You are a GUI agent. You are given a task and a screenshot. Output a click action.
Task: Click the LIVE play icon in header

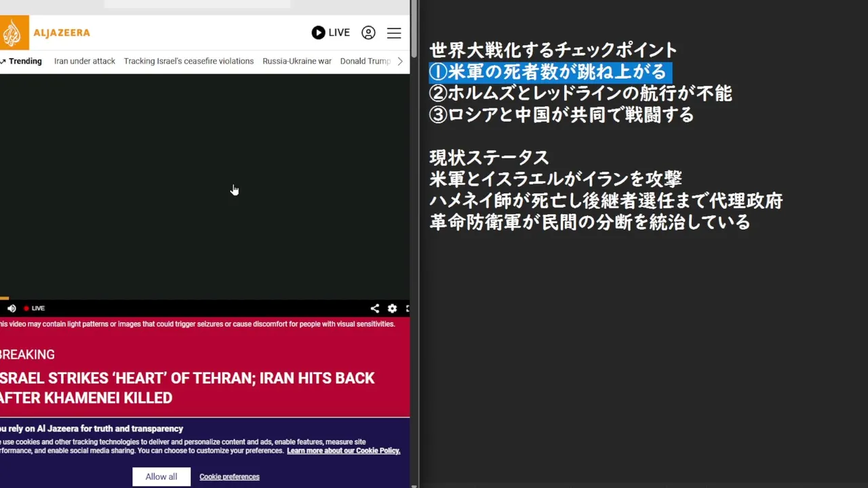318,33
